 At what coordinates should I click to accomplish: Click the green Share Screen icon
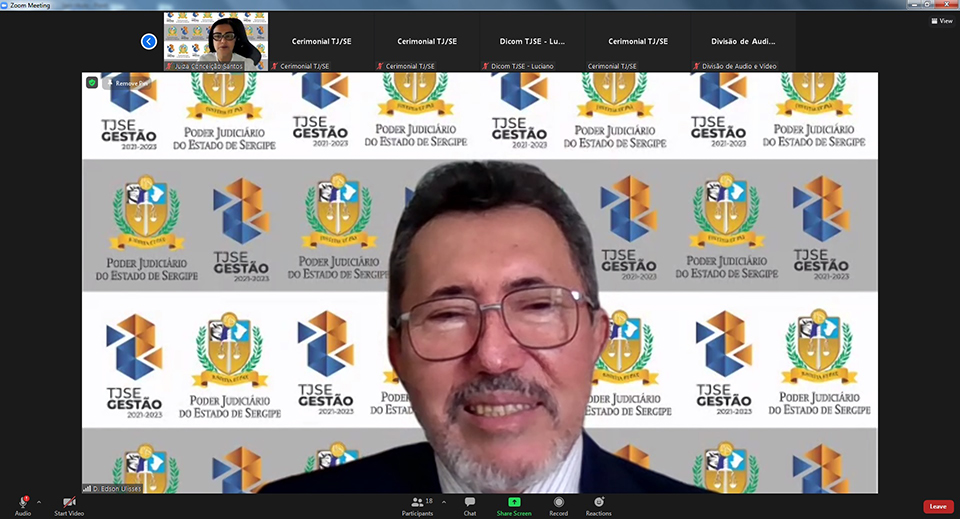point(514,502)
